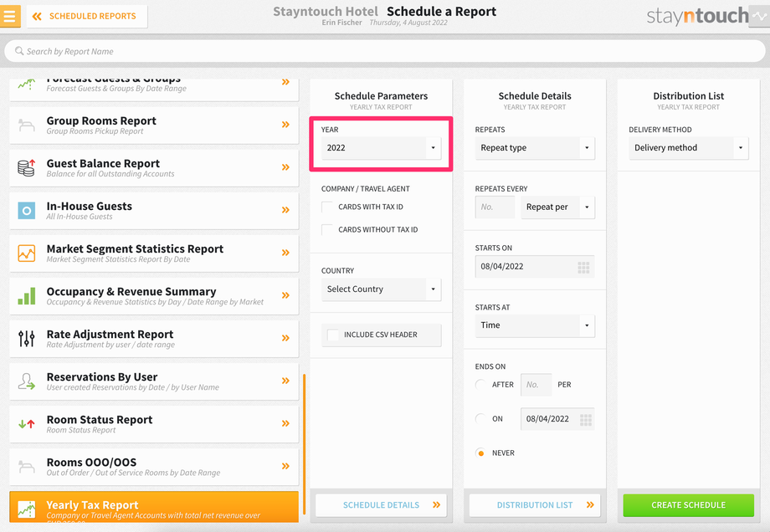The image size is (770, 532).
Task: Click Occupancy & Revenue Summary bar icon
Action: pos(27,296)
